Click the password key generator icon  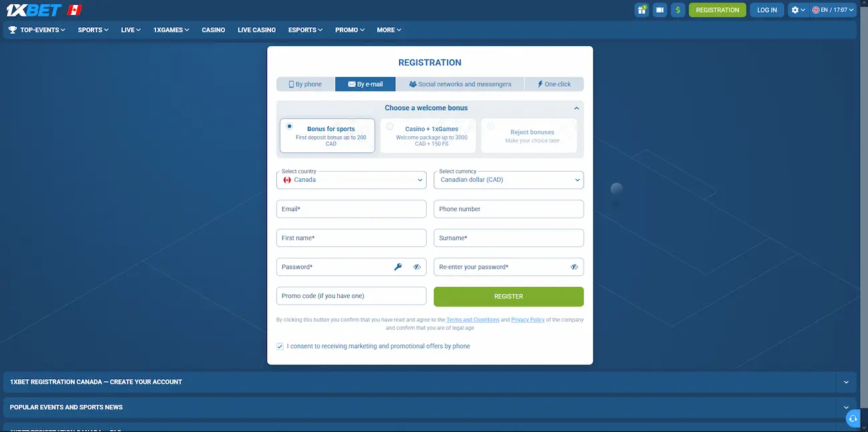pos(398,267)
